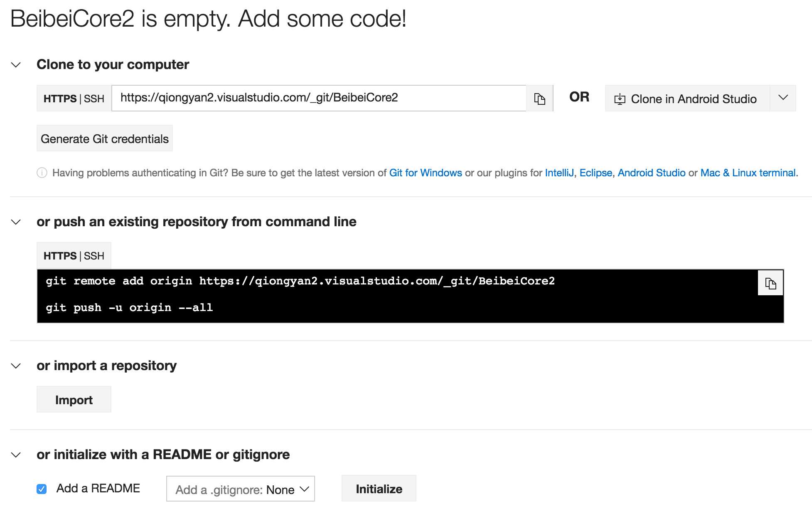812x509 pixels.
Task: Open the Mac & Linux terminal link
Action: tap(748, 173)
